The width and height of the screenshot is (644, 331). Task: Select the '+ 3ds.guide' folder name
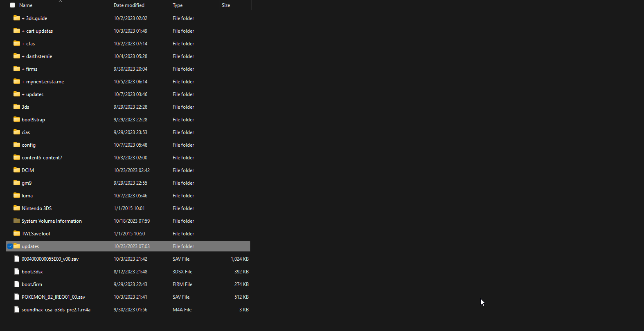tap(34, 18)
